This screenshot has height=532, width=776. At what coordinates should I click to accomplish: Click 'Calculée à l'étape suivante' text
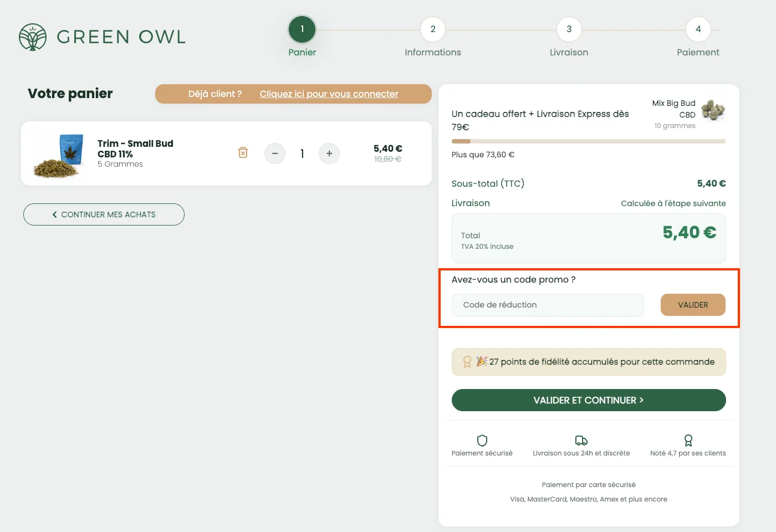[x=673, y=203]
